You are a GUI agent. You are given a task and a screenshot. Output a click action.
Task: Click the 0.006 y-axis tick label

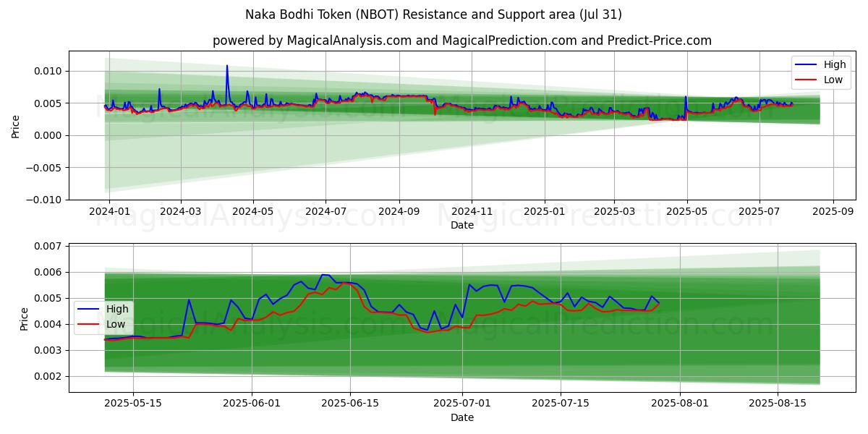[x=50, y=272]
